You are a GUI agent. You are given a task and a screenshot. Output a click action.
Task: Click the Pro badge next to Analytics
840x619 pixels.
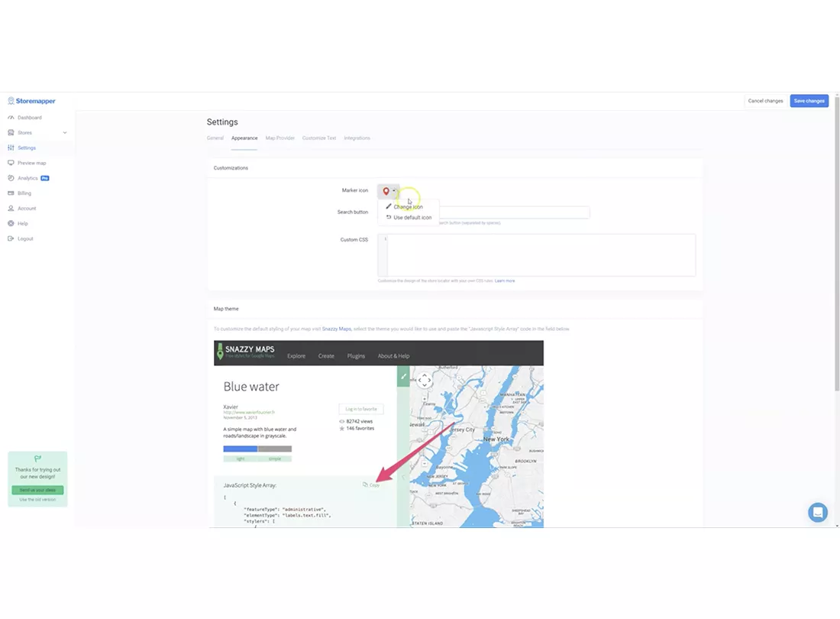pyautogui.click(x=45, y=179)
